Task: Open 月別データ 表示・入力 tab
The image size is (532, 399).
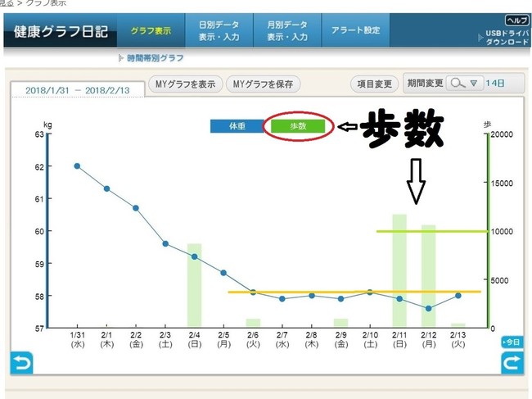Action: point(287,30)
